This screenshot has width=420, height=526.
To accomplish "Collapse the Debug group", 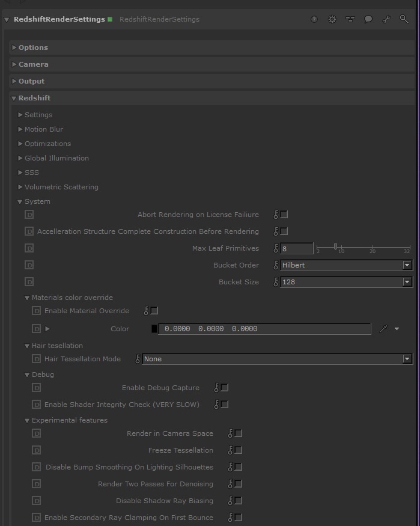I will [x=27, y=375].
